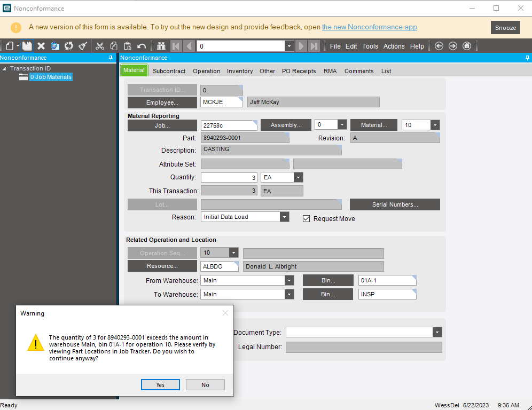
Task: Switch to the Subcontract tab
Action: pyautogui.click(x=169, y=71)
